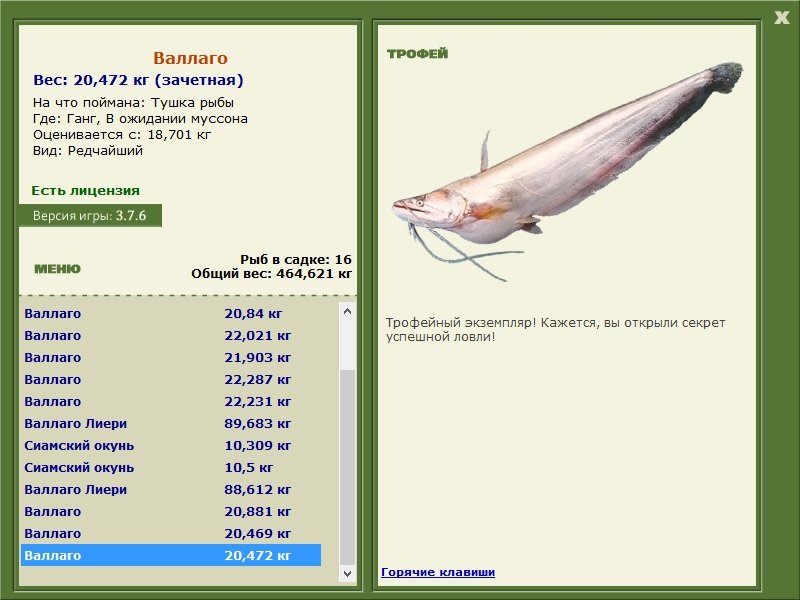800x600 pixels.
Task: Click the ТРОФЕЙ heading
Action: click(417, 54)
